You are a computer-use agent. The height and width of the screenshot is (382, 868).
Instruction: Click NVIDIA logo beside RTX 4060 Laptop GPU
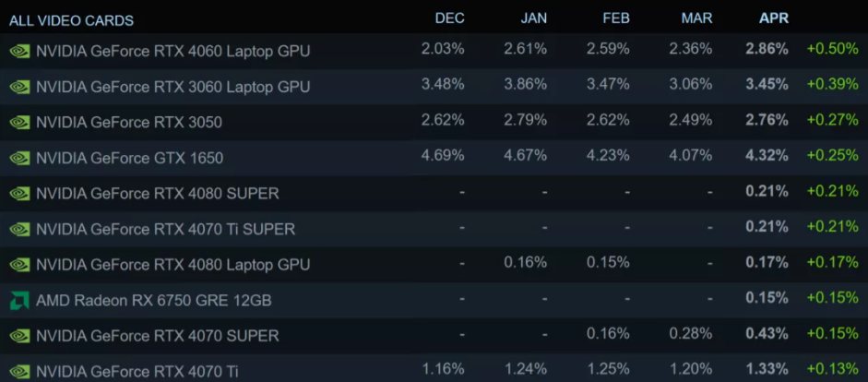coord(19,52)
